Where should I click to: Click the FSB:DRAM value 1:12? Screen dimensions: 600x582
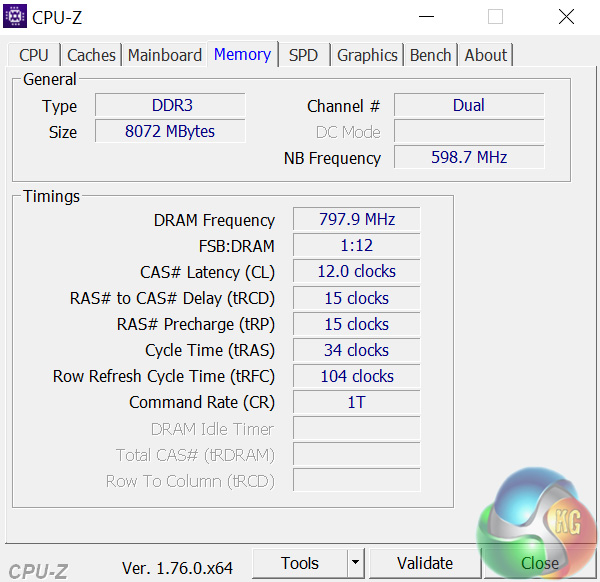357,245
